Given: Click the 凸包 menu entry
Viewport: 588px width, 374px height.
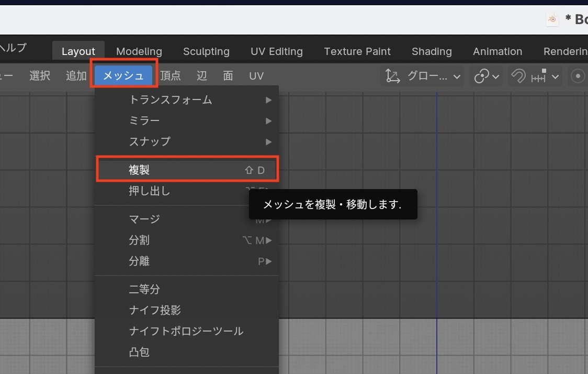Looking at the screenshot, I should [x=140, y=352].
